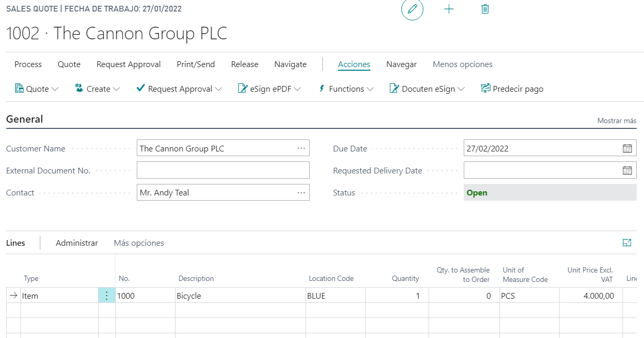Image resolution: width=644 pixels, height=338 pixels.
Task: Open Contact lookup ellipsis
Action: [301, 192]
